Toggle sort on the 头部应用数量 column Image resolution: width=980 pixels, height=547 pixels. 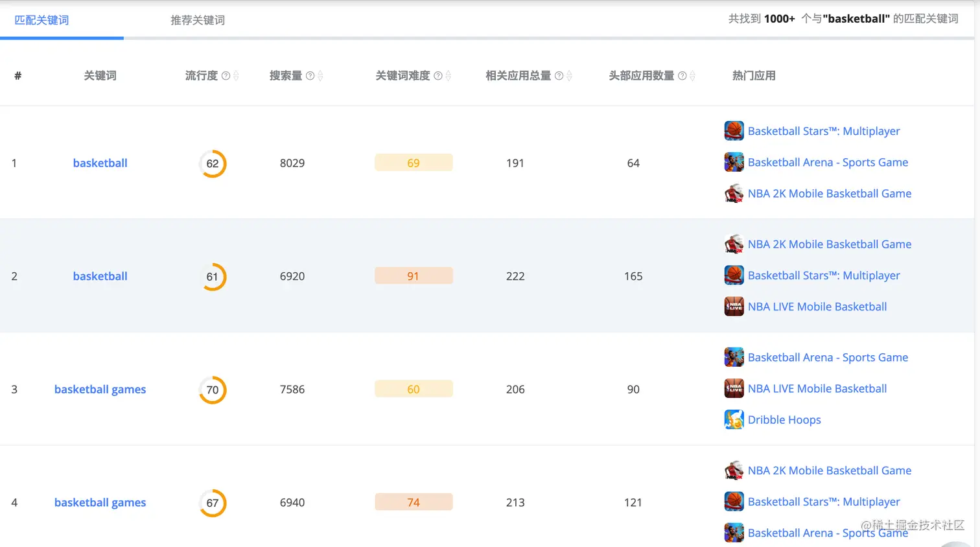pyautogui.click(x=692, y=75)
